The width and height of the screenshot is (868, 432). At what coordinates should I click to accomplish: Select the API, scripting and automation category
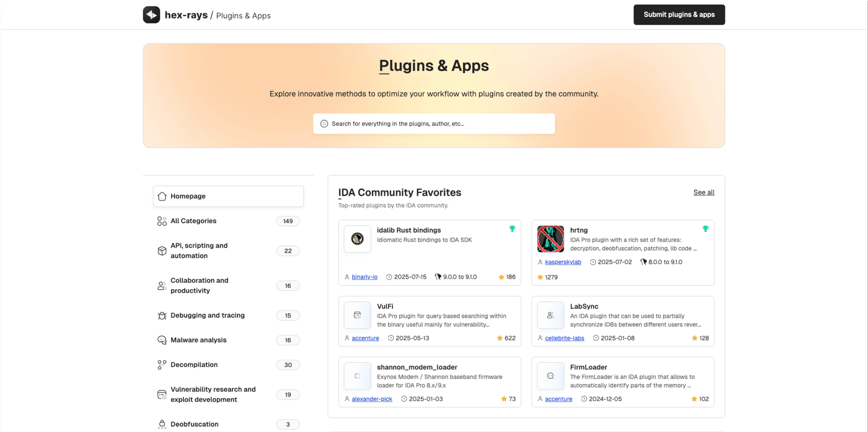tap(199, 251)
